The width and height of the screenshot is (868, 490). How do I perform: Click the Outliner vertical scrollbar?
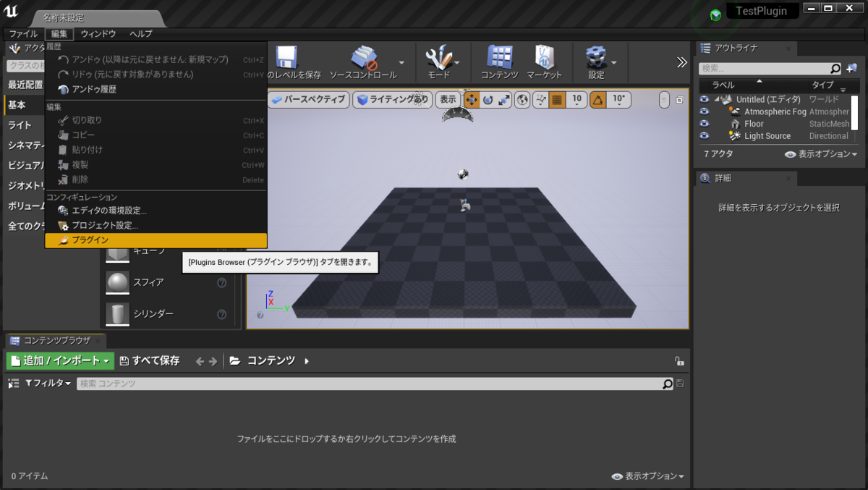(x=854, y=112)
